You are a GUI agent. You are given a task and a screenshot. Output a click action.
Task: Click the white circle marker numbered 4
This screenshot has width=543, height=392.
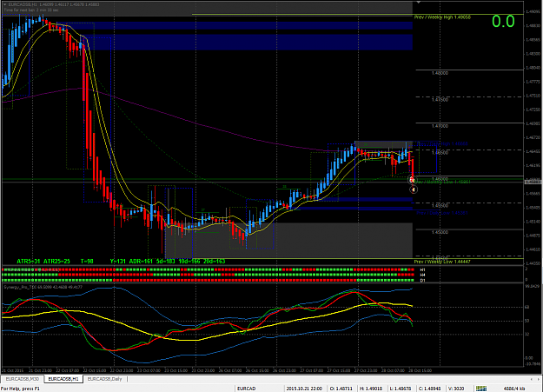414,189
